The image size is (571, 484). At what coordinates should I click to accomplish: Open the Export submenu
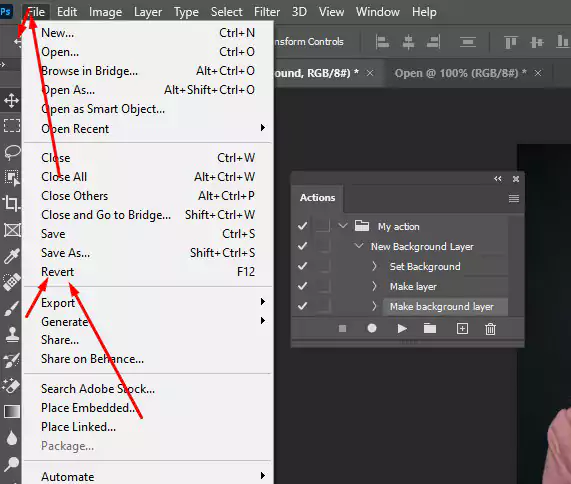point(148,303)
